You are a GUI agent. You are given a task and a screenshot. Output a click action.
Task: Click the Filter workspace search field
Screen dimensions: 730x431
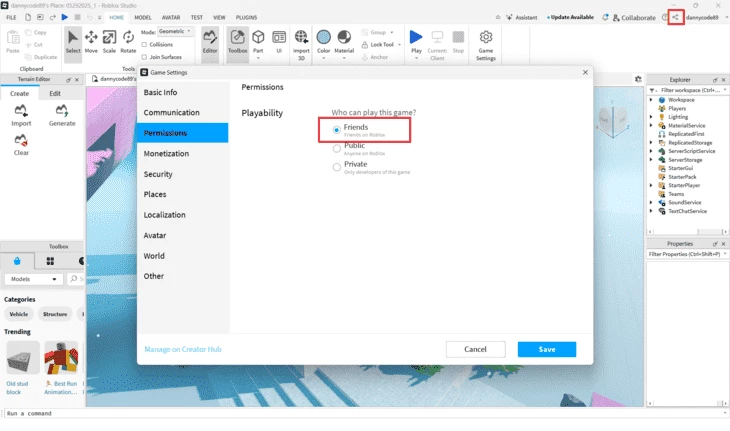click(690, 90)
